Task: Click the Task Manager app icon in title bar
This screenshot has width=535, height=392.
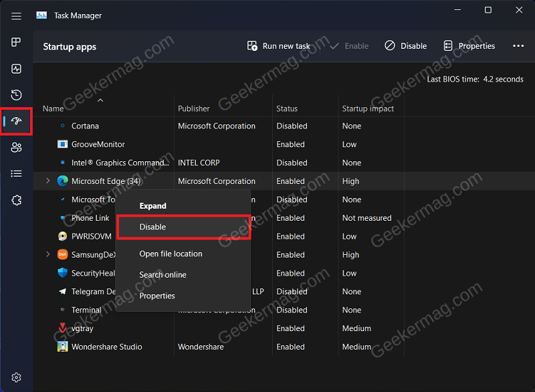Action: coord(41,15)
